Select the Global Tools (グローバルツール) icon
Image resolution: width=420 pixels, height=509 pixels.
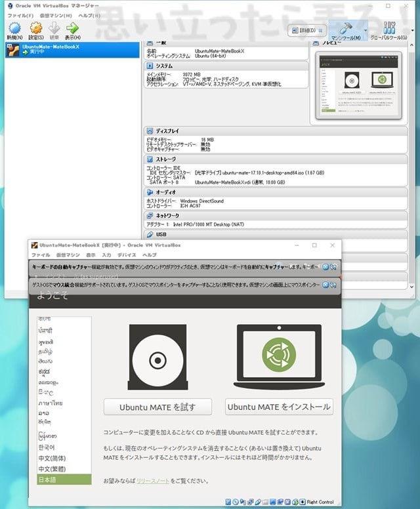tap(388, 28)
